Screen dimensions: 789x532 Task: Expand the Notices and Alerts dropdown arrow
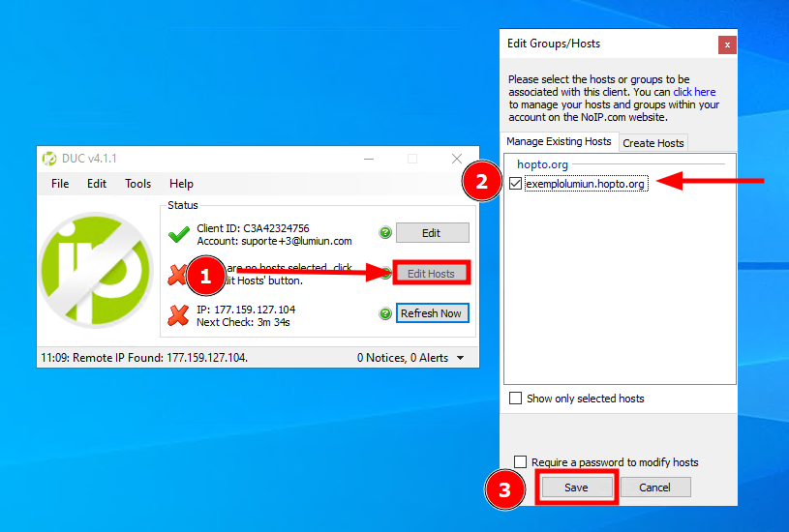point(460,358)
